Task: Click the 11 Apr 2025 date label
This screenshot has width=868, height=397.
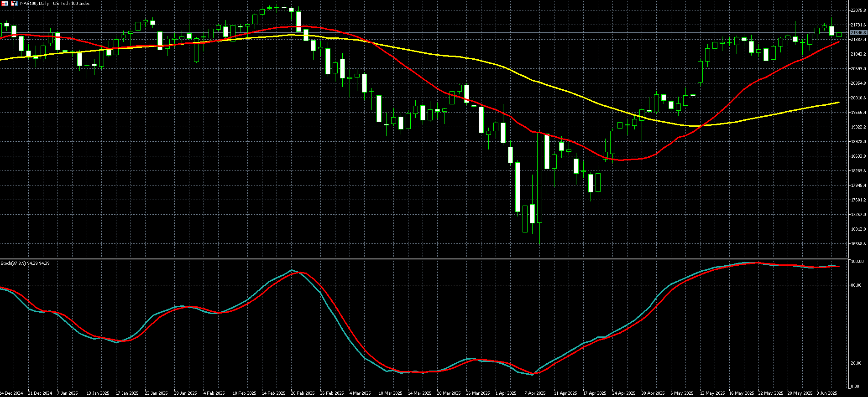Action: coord(565,393)
